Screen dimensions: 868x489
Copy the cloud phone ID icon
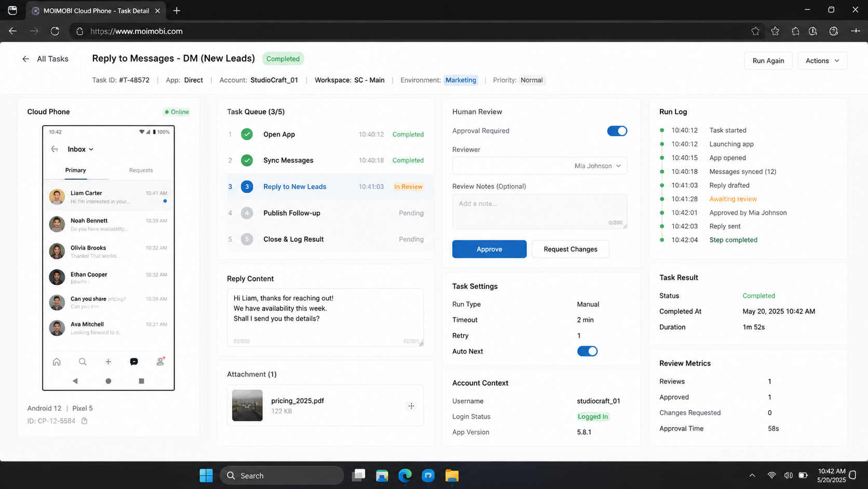pos(85,421)
